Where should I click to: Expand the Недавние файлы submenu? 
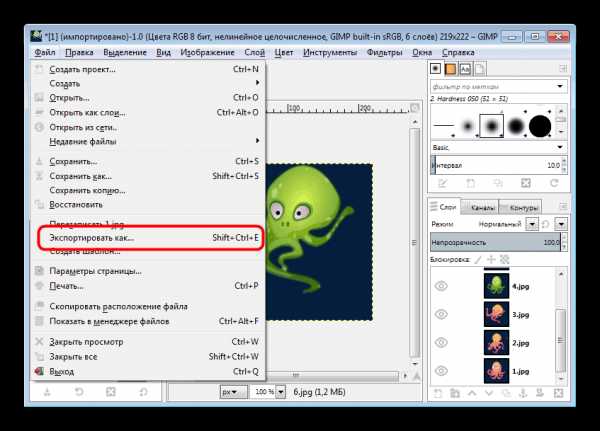[148, 141]
